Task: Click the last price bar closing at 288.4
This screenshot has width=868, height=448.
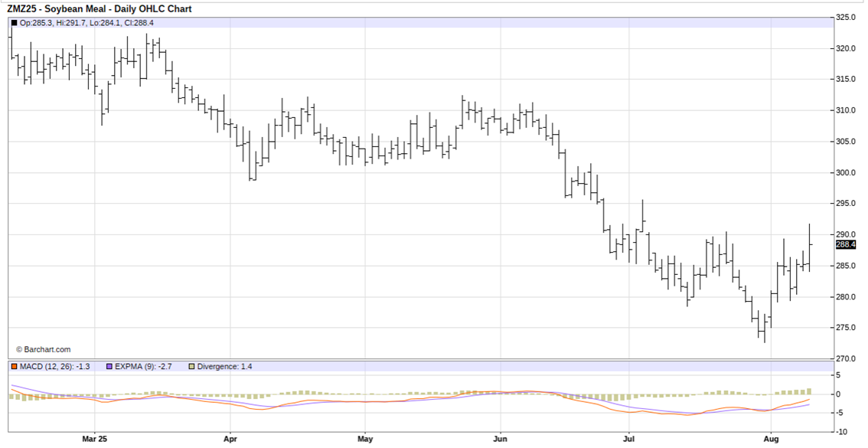Action: [x=809, y=247]
